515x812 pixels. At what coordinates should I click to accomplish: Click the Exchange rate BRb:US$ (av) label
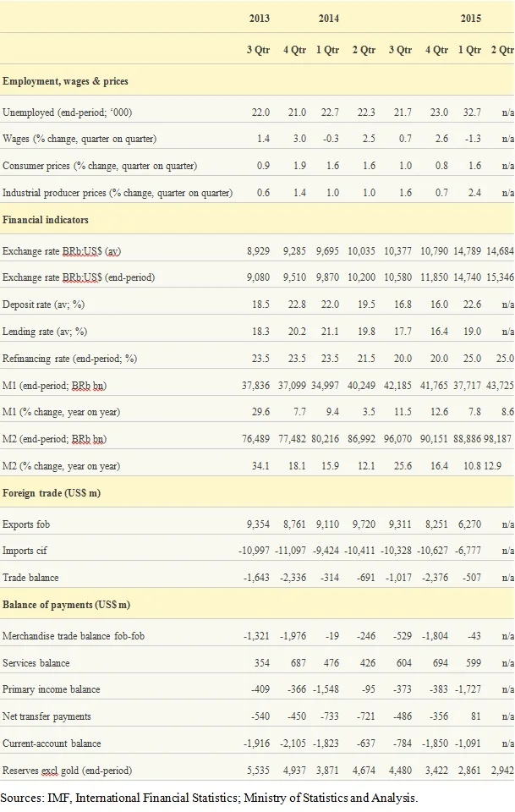pos(62,251)
